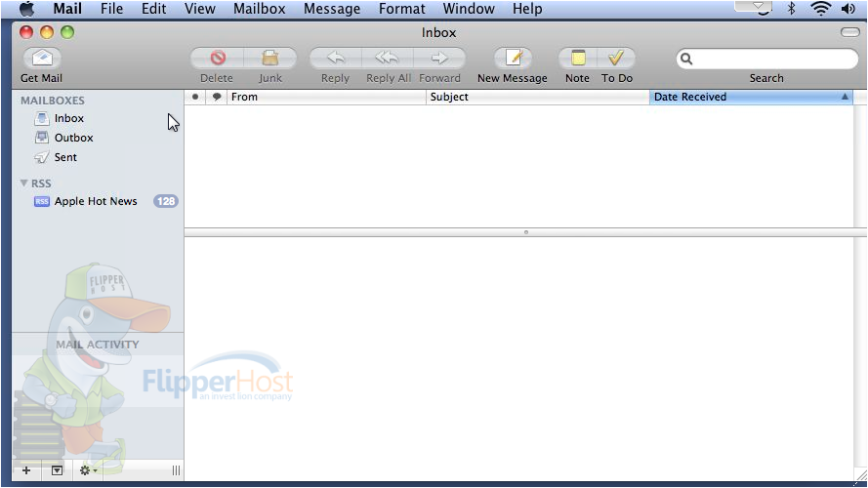Minimize the Inbox window
The width and height of the screenshot is (868, 488).
click(x=47, y=32)
